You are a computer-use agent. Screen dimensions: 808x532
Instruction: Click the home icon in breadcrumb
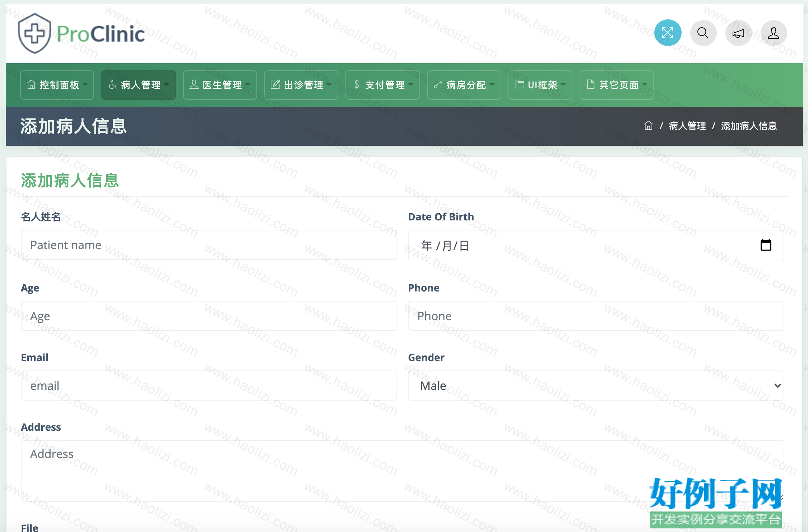click(648, 126)
